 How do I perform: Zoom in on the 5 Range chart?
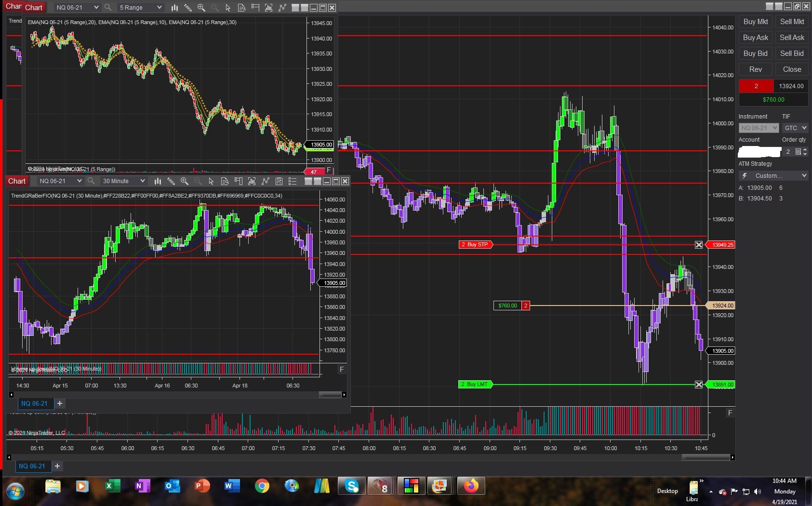201,8
